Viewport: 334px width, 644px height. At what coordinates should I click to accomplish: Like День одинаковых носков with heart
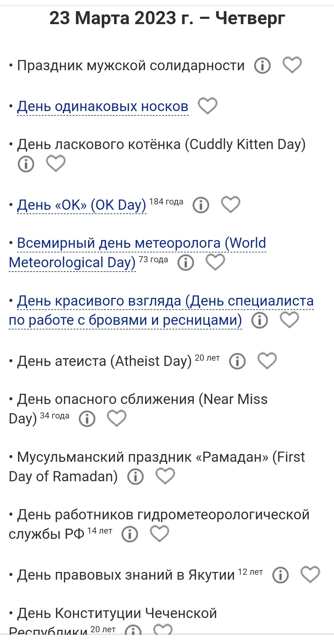pyautogui.click(x=208, y=106)
